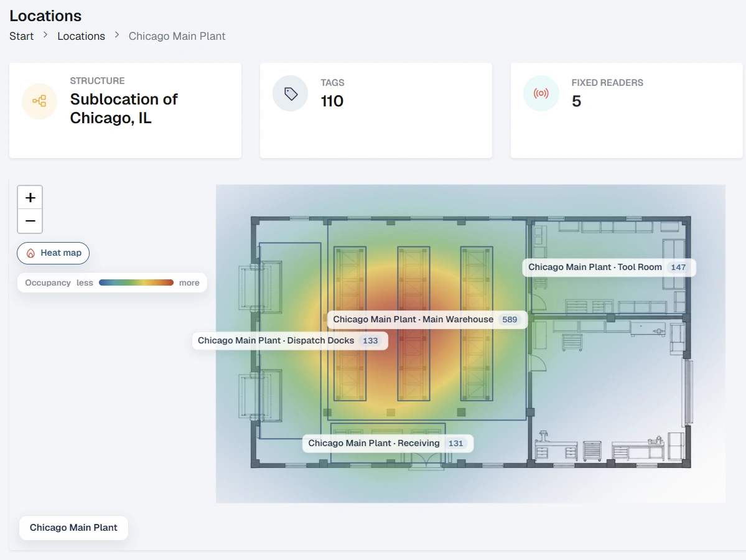Open Receiving map label
The width and height of the screenshot is (746, 560).
[x=388, y=444]
